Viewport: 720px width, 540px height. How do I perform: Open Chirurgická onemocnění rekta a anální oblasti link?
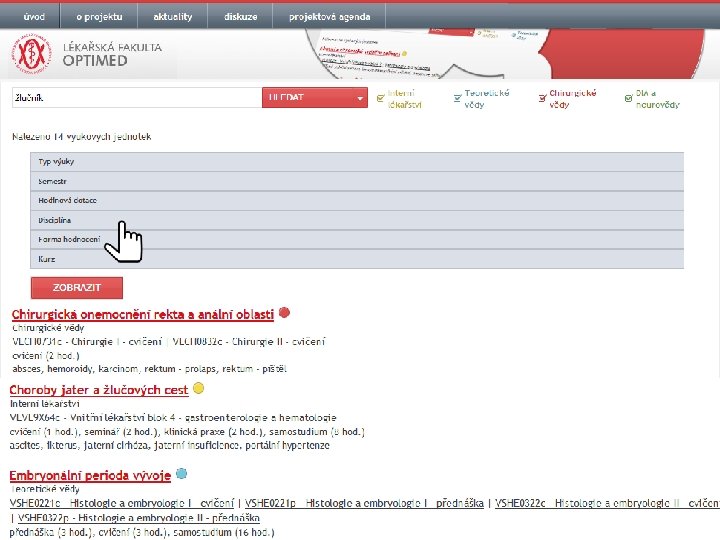143,315
